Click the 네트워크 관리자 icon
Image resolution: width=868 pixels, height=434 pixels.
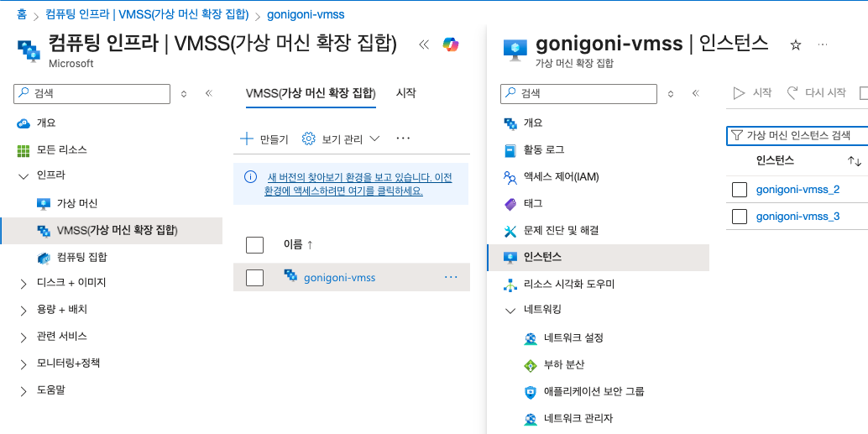click(x=531, y=419)
